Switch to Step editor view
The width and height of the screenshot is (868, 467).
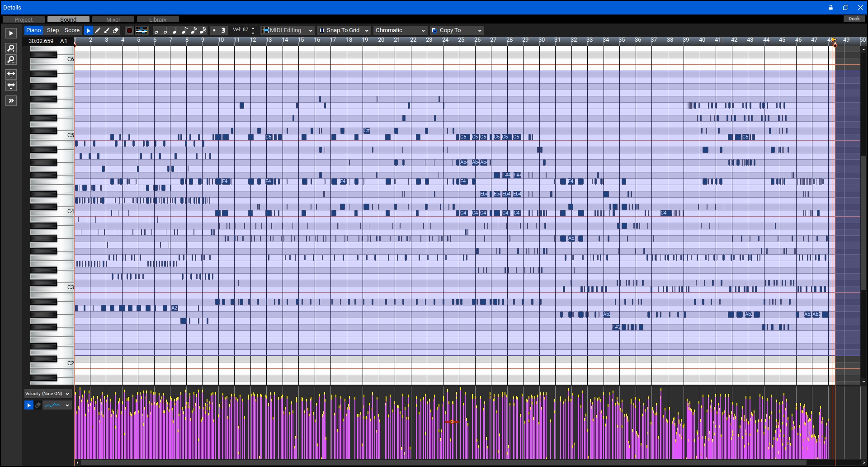pos(53,30)
